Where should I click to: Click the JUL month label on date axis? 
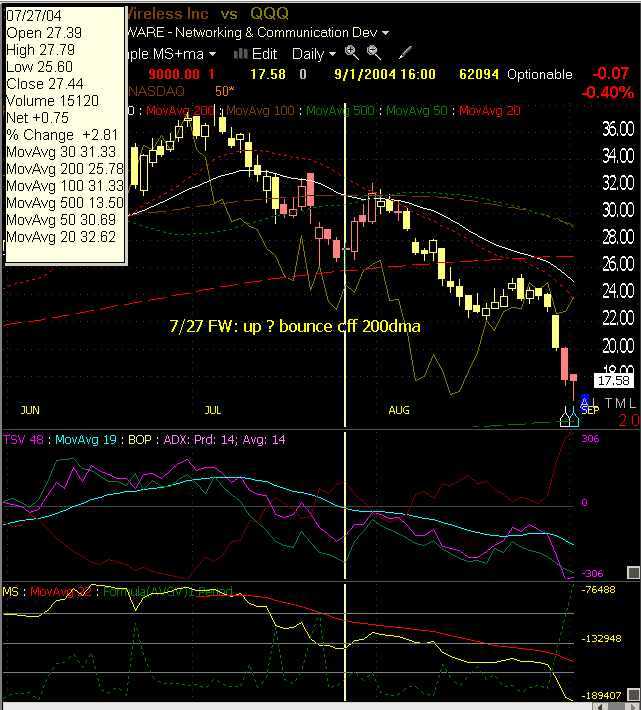(212, 410)
